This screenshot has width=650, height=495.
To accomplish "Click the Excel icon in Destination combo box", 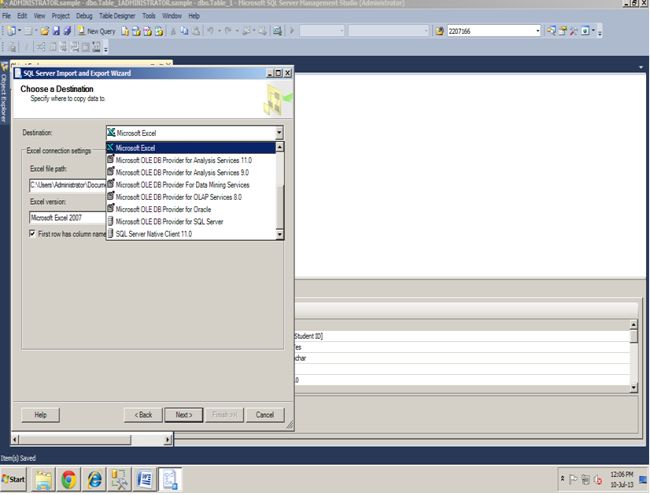I will pos(111,133).
